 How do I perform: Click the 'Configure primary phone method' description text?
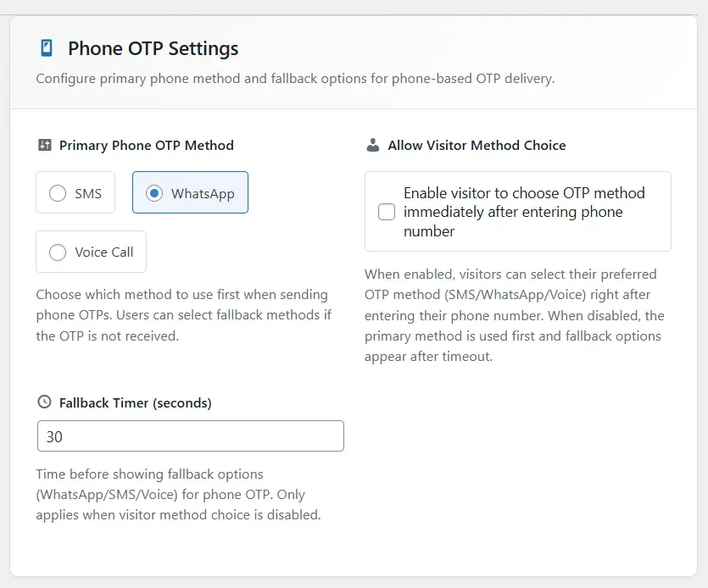coord(295,79)
